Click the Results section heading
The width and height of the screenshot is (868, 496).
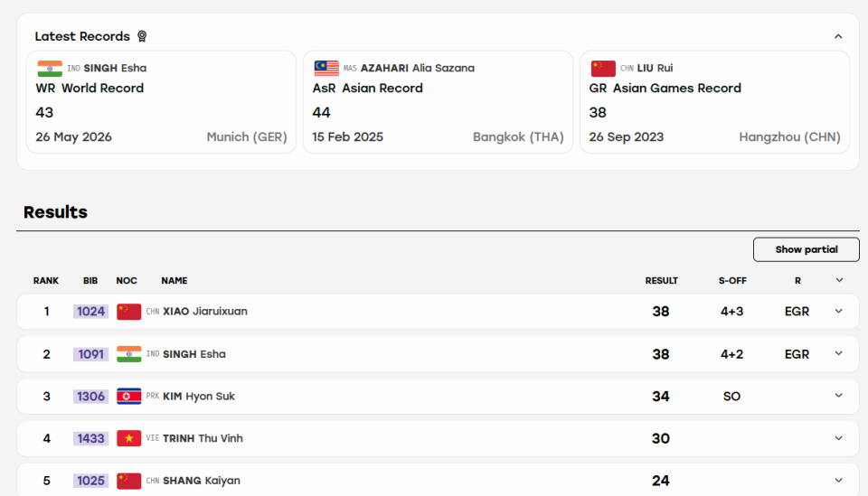(x=55, y=212)
